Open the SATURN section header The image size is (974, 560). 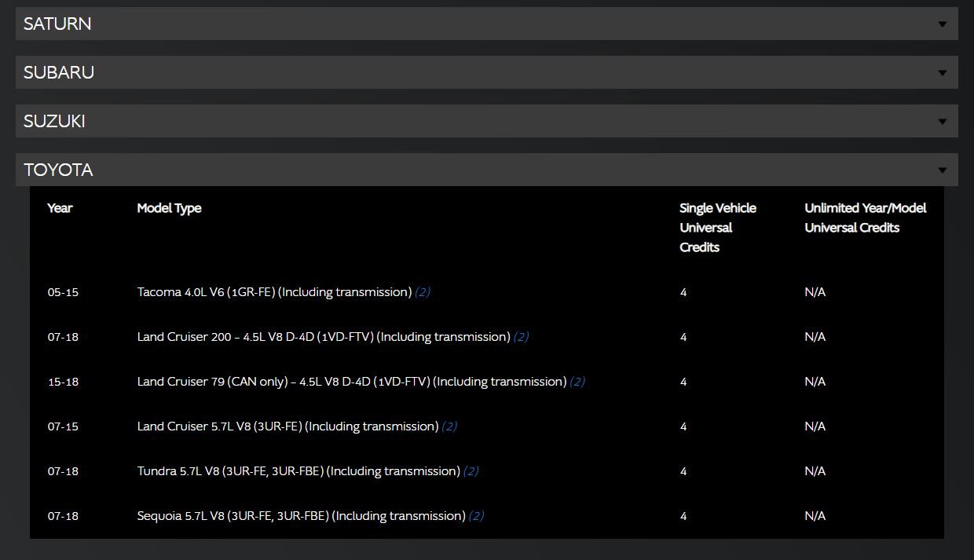tap(486, 24)
